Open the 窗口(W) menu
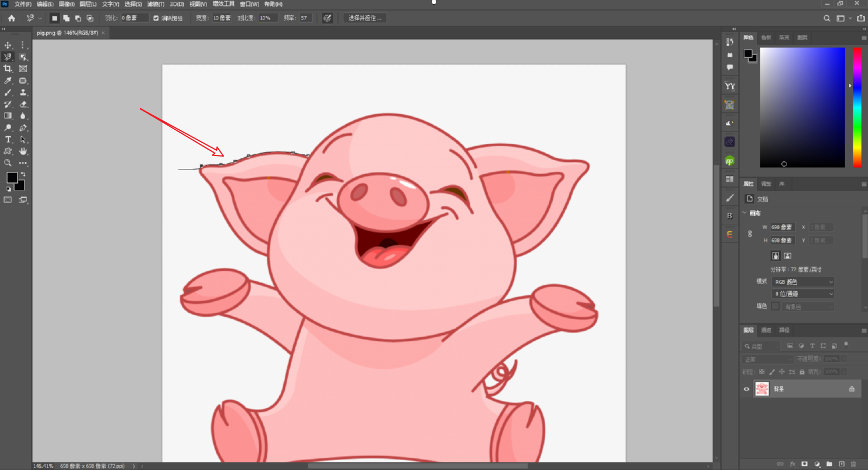Viewport: 868px width, 470px height. coord(249,4)
